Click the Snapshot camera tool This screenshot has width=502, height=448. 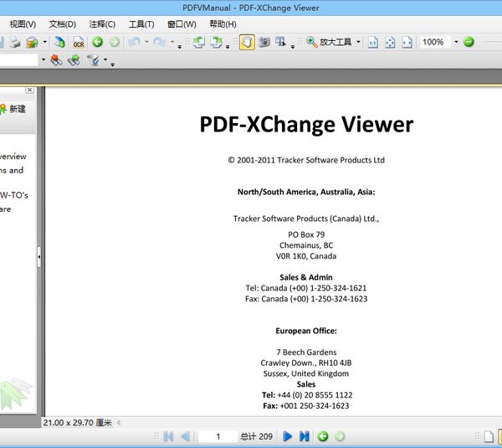click(x=264, y=42)
